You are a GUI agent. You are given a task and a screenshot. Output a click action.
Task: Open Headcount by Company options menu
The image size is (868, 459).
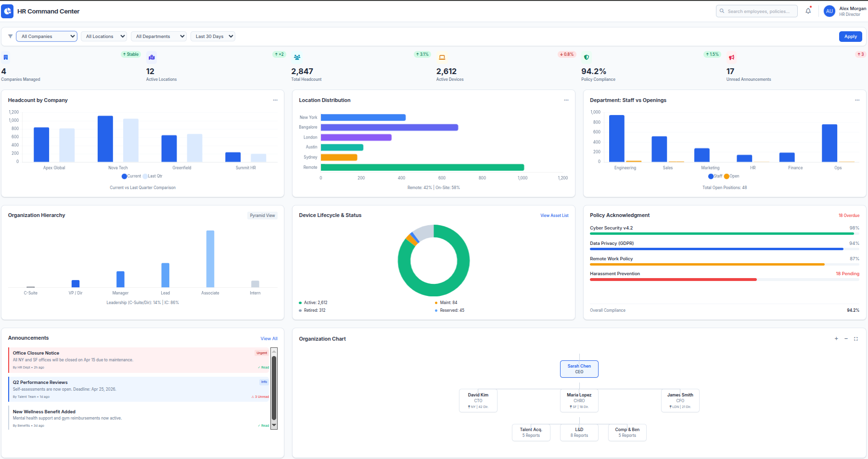[275, 100]
